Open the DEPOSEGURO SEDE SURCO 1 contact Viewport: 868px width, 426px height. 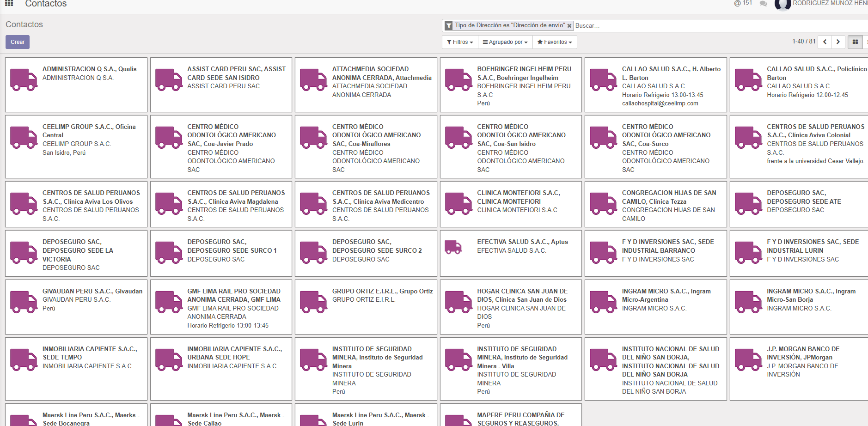tap(221, 254)
